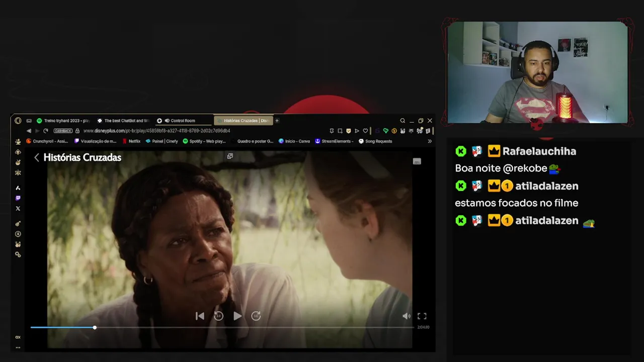
Task: Detach video with pop-out icon
Action: 230,156
